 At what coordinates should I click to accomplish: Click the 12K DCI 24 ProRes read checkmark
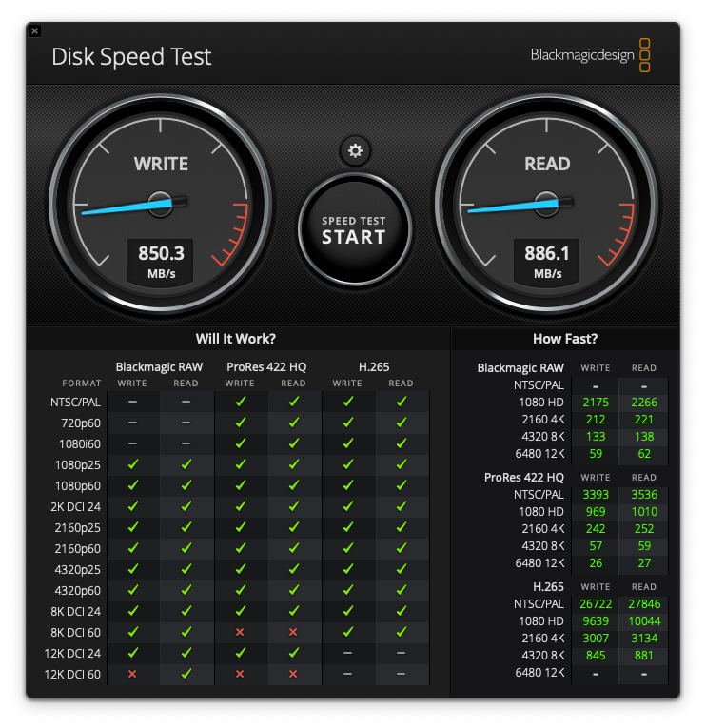click(294, 653)
